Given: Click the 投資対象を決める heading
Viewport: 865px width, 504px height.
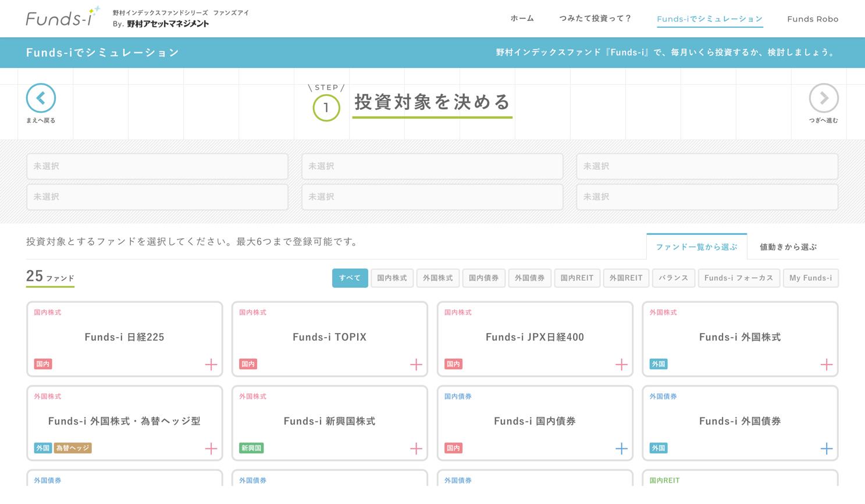Looking at the screenshot, I should tap(432, 102).
